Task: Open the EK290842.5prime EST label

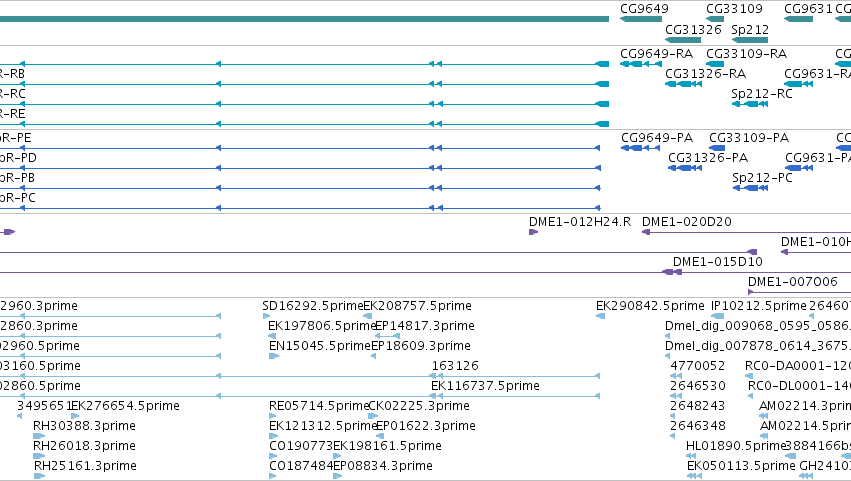Action: [x=650, y=306]
